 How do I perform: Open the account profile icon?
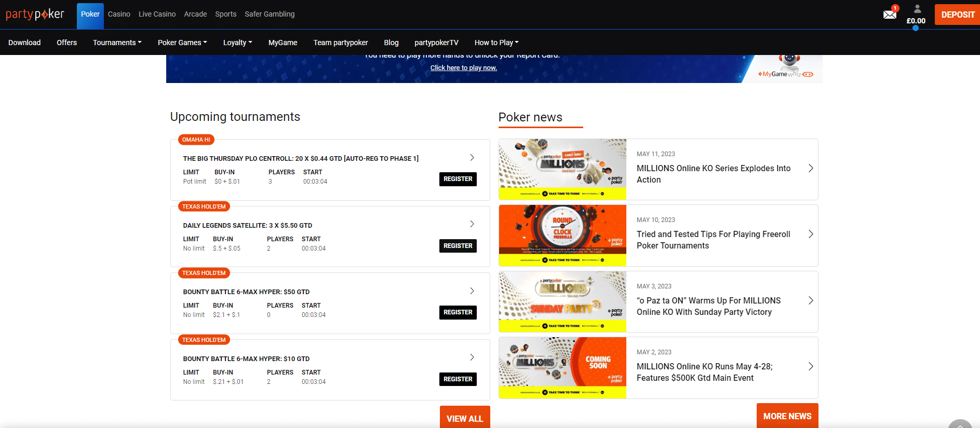pyautogui.click(x=917, y=9)
